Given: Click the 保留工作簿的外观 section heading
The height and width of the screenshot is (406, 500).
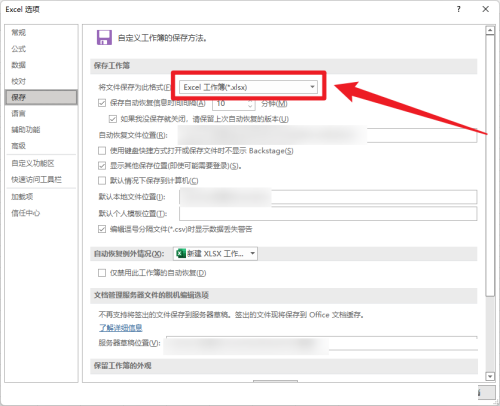Looking at the screenshot, I should [122, 366].
